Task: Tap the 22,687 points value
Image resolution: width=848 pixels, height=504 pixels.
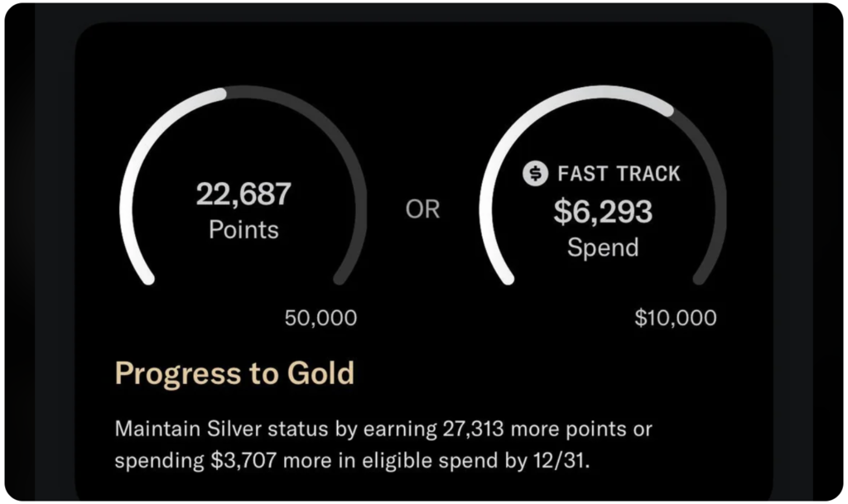Action: pos(243,194)
